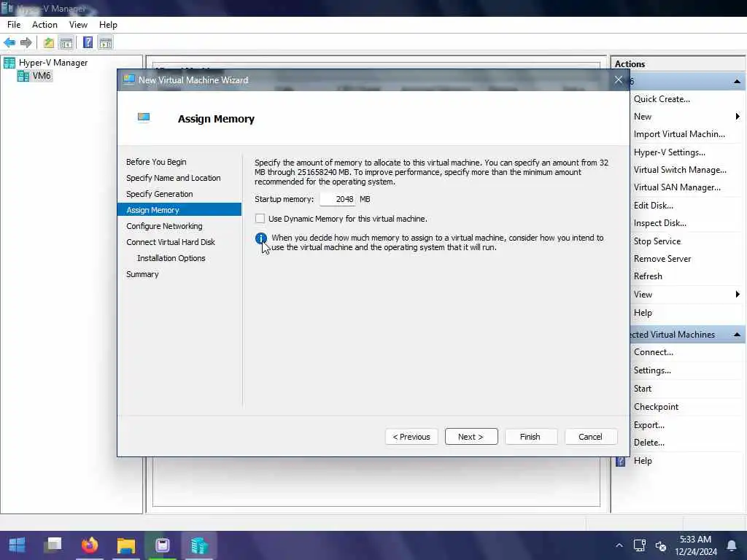
Task: Open the Task View taskbar icon
Action: click(x=53, y=545)
